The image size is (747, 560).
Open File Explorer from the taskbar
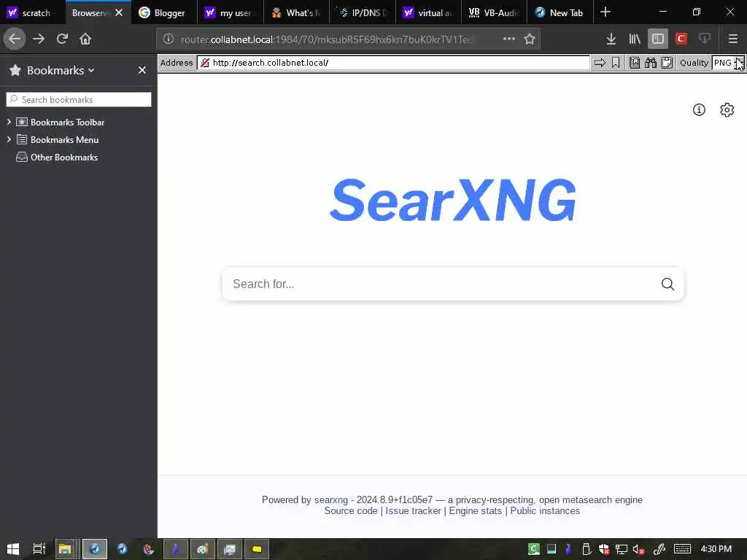click(65, 549)
